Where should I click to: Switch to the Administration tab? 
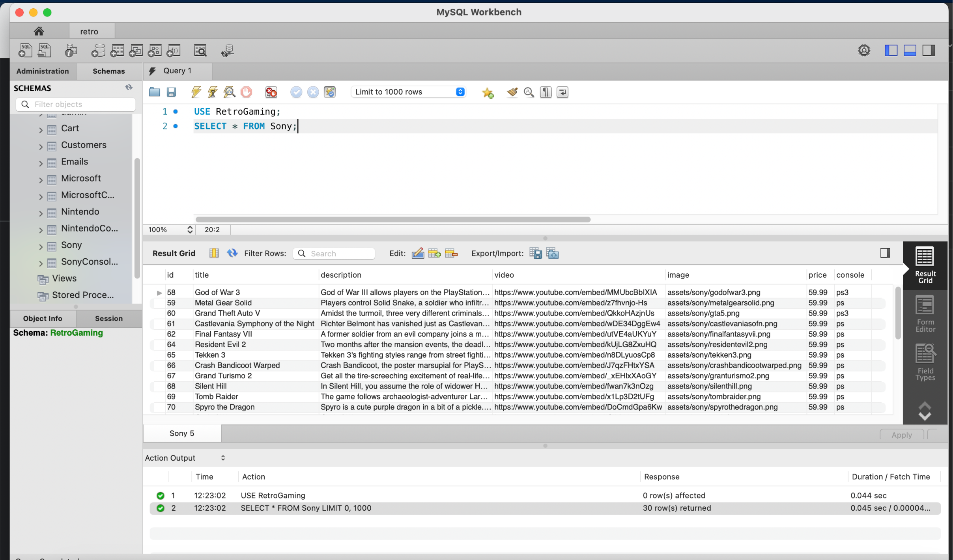pyautogui.click(x=43, y=71)
